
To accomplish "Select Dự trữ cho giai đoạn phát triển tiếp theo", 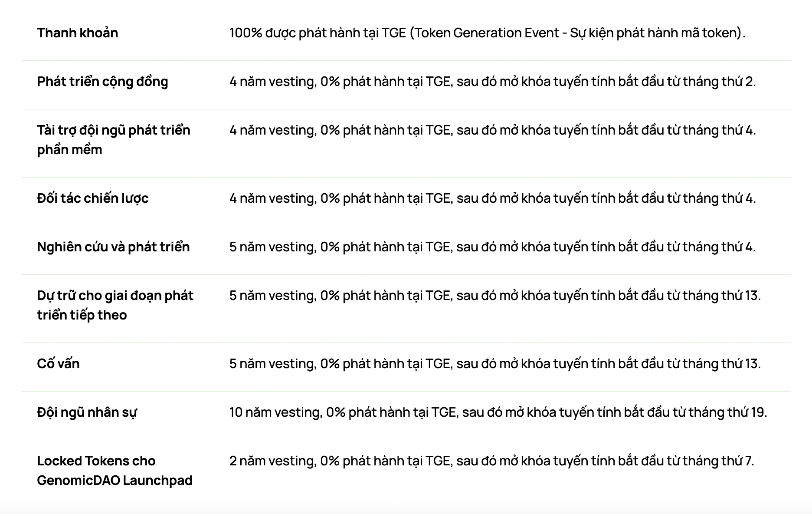I will click(115, 305).
